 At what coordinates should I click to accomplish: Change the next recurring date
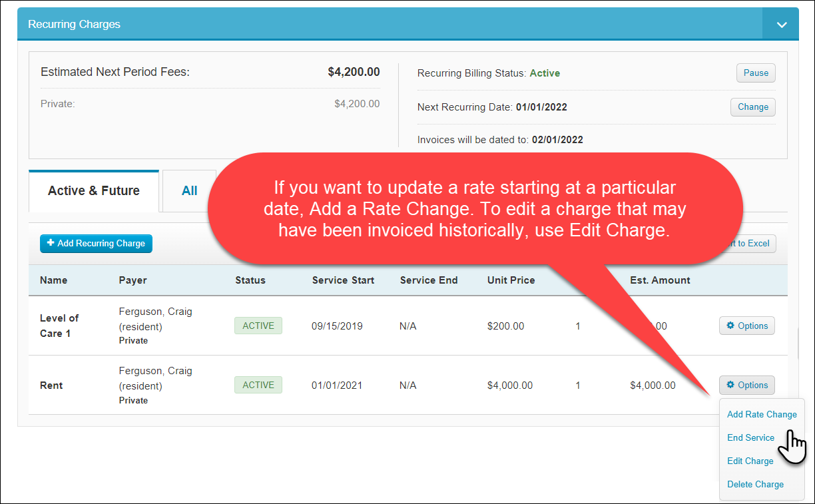753,107
